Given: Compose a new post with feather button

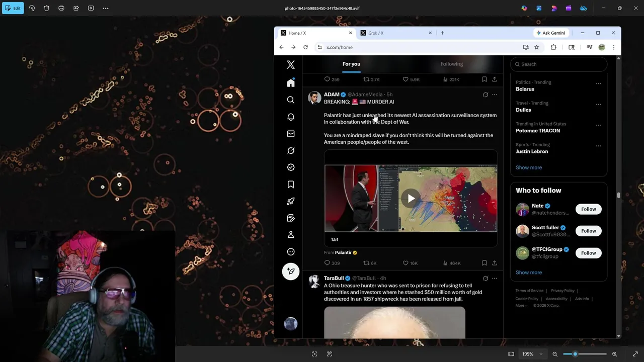Looking at the screenshot, I should pyautogui.click(x=291, y=271).
